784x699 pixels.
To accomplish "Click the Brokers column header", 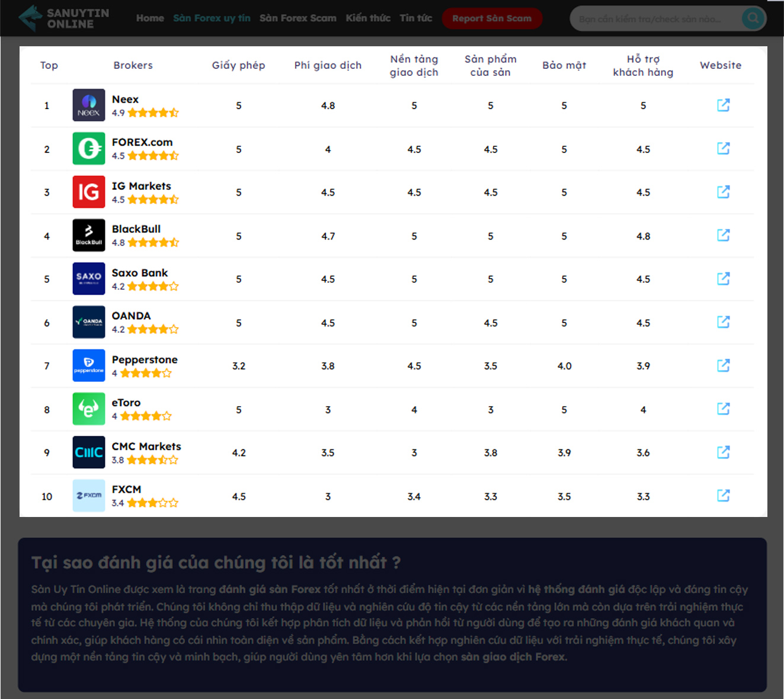I will [133, 65].
